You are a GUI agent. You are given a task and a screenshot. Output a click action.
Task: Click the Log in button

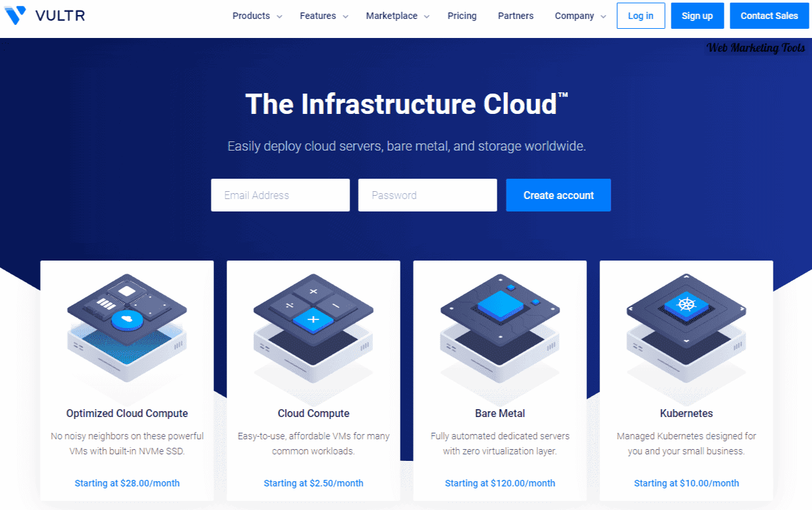(x=641, y=16)
